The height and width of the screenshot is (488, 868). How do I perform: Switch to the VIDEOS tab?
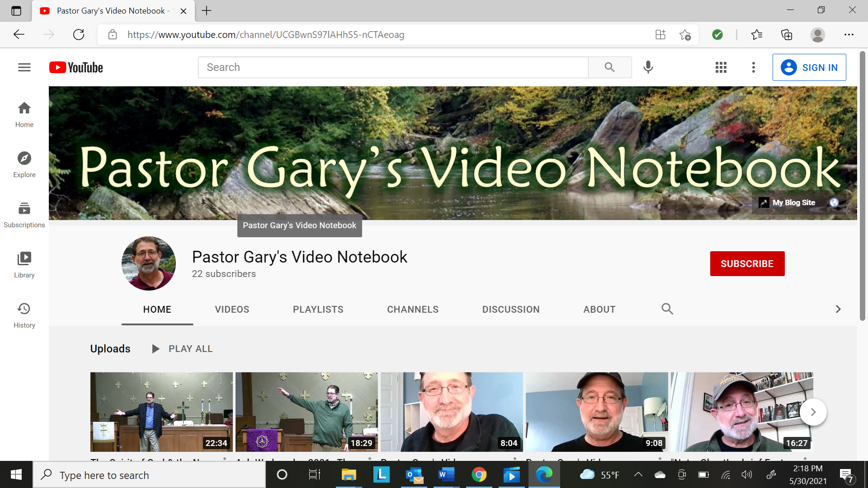click(x=232, y=310)
